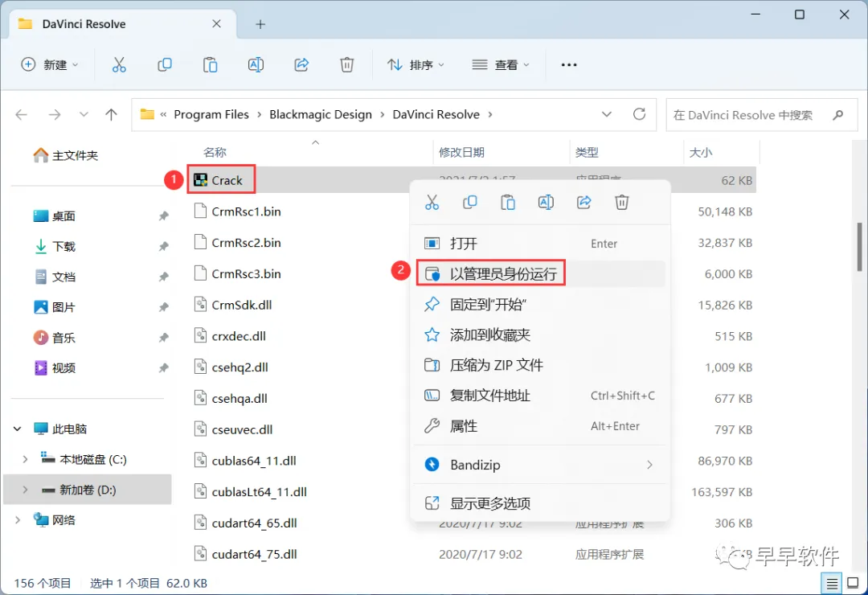Screen dimensions: 868x595
Task: Click Blackmagic Design in the breadcrumb
Action: pos(321,115)
